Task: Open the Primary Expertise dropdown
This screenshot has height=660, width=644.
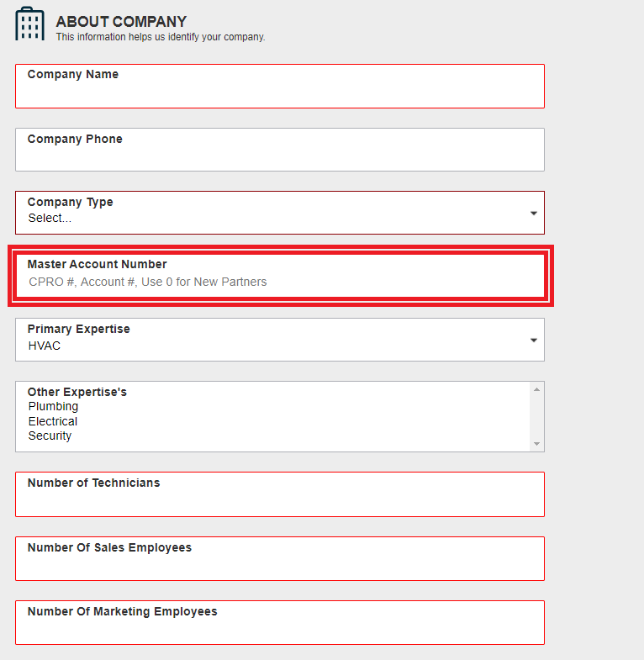Action: point(280,340)
